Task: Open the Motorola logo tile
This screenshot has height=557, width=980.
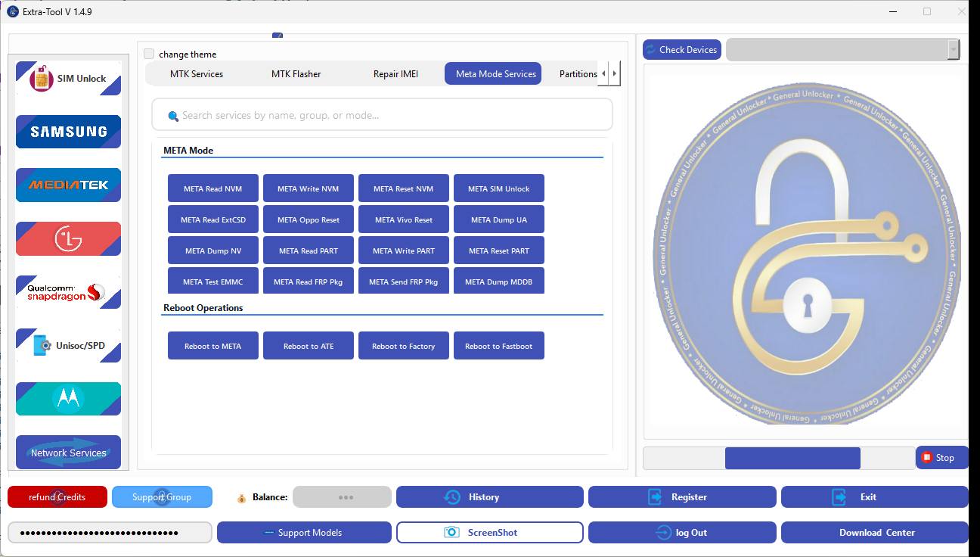Action: point(68,399)
